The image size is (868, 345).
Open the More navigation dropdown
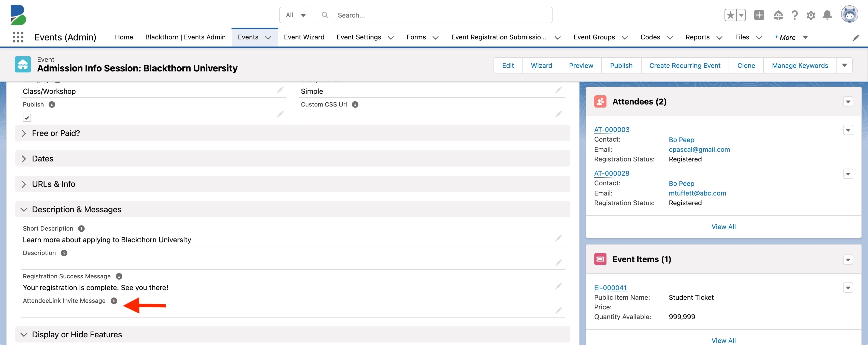click(x=791, y=37)
